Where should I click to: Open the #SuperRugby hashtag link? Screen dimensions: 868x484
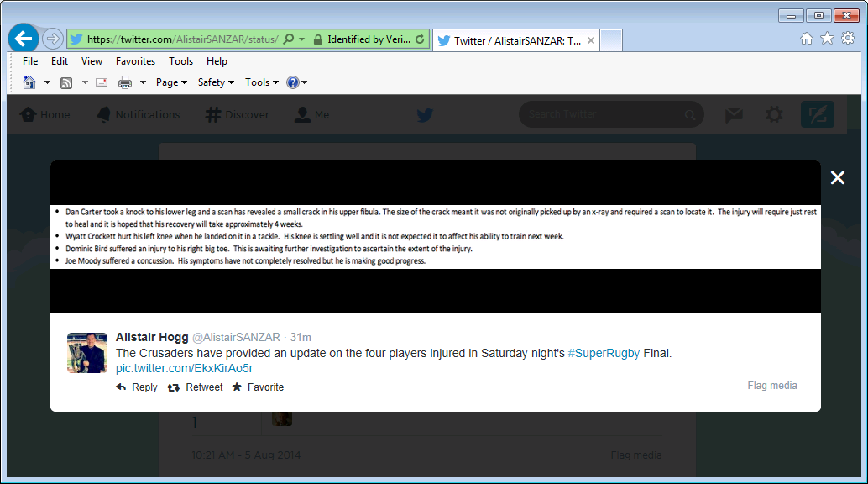click(604, 353)
